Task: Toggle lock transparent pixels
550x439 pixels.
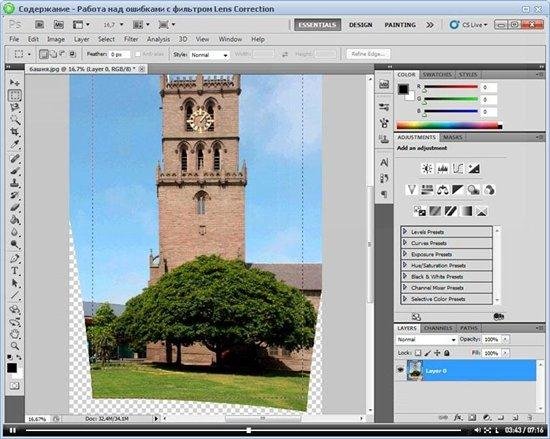Action: [x=418, y=353]
